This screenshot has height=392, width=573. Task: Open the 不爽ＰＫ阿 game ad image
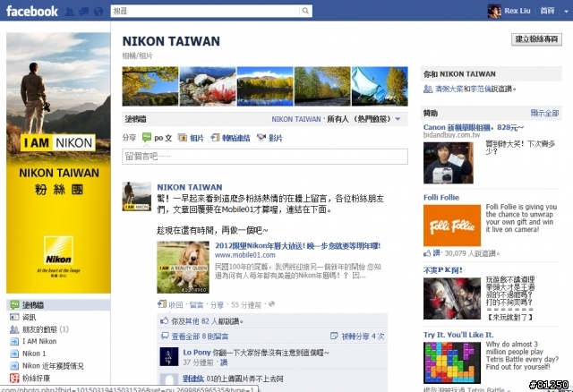(x=452, y=299)
